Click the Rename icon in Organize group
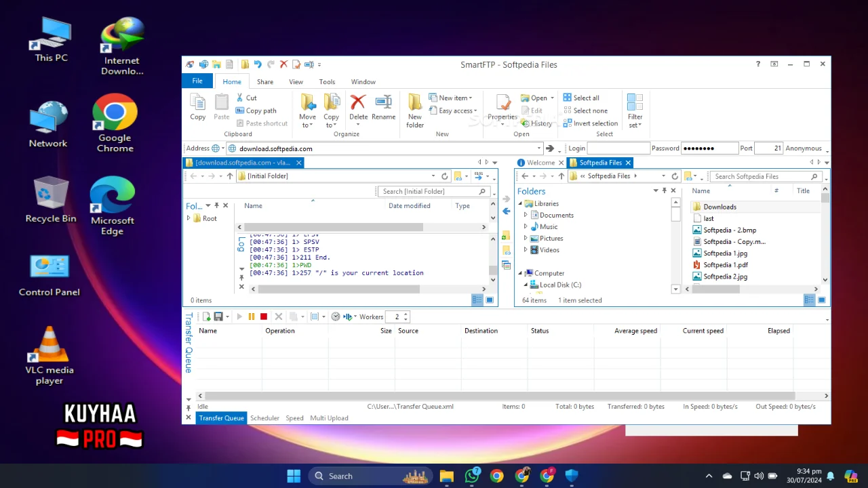The image size is (868, 488). pyautogui.click(x=383, y=102)
